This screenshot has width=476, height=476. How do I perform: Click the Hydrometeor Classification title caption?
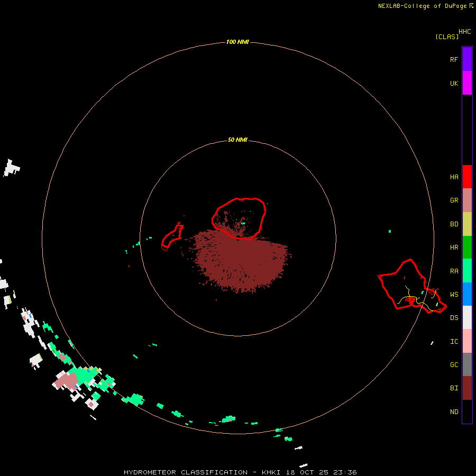tap(240, 472)
